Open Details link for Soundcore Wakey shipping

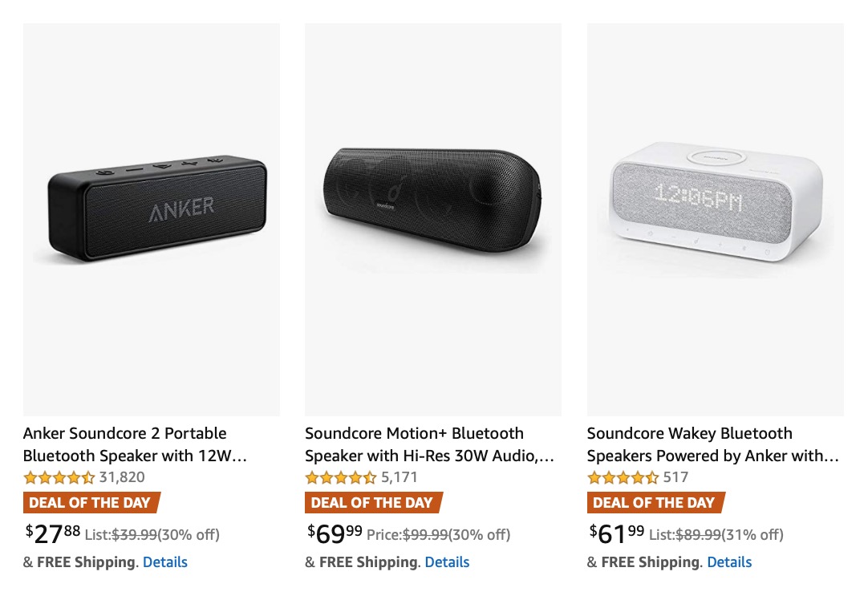tap(729, 561)
